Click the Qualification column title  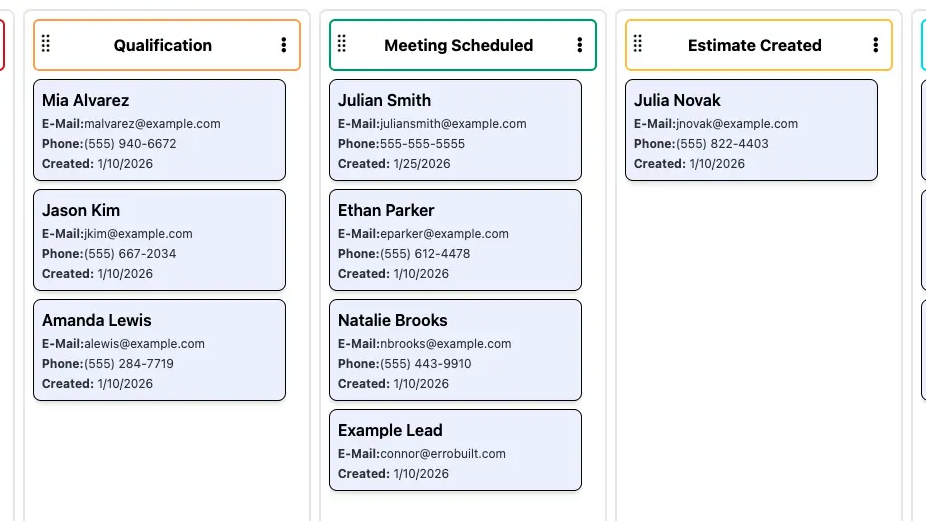click(x=163, y=45)
